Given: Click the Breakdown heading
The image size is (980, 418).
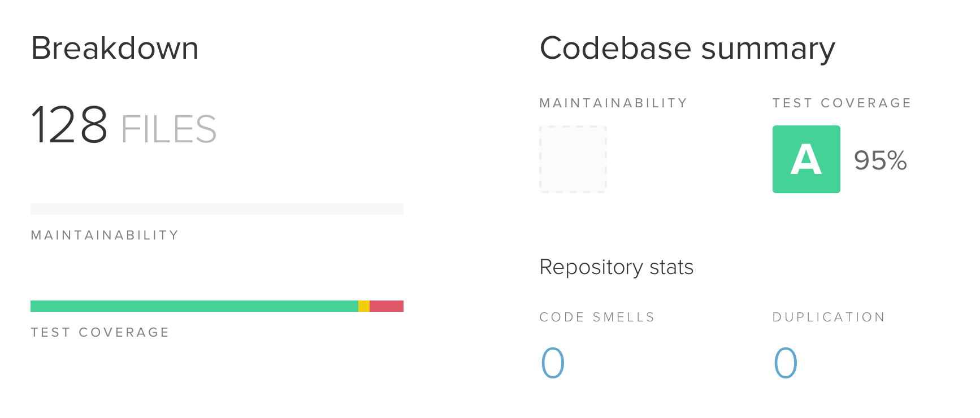Looking at the screenshot, I should pyautogui.click(x=115, y=49).
